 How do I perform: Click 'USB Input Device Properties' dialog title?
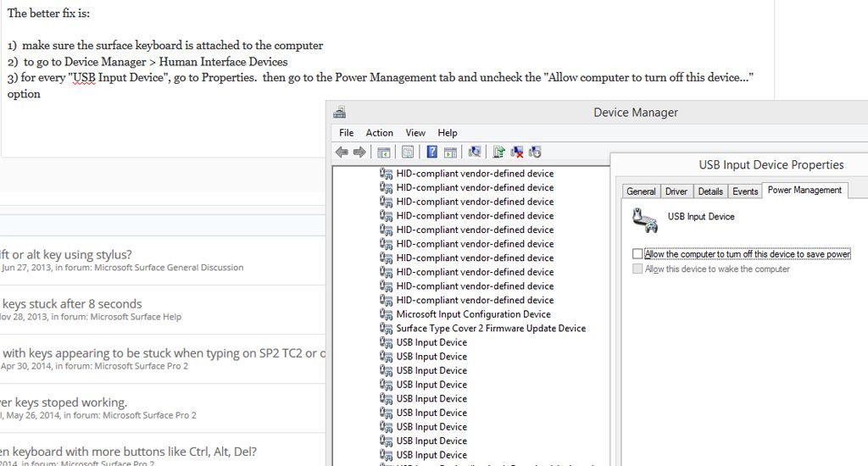[771, 165]
